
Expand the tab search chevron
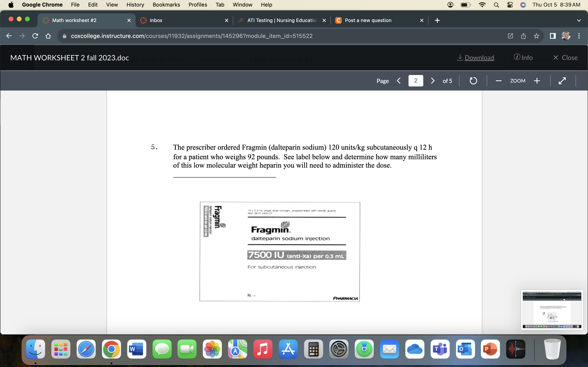[579, 20]
